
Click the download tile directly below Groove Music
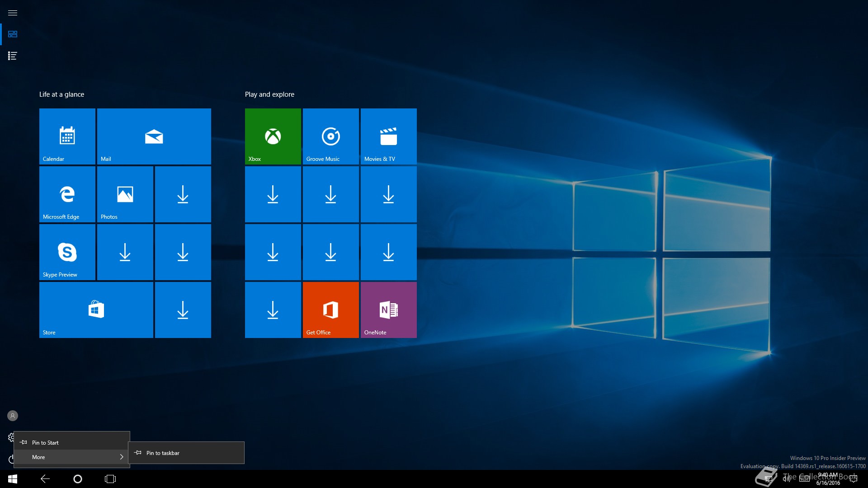pos(331,194)
